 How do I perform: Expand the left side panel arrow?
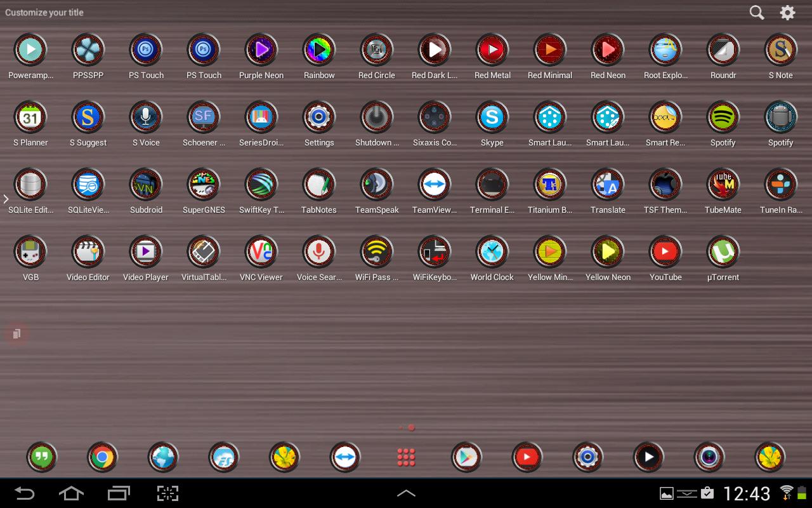[6, 199]
